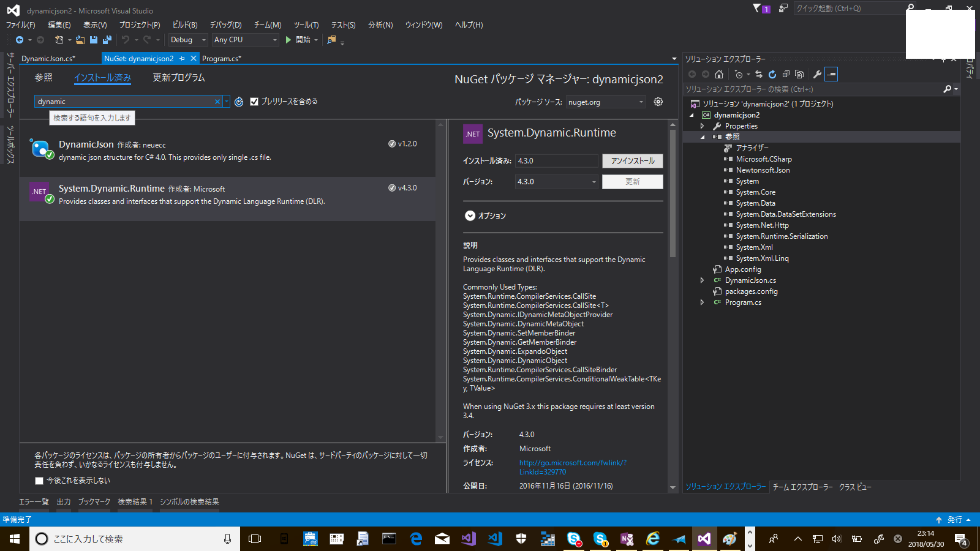
Task: Expand the Properties node in Solution Explorer
Action: tap(702, 126)
